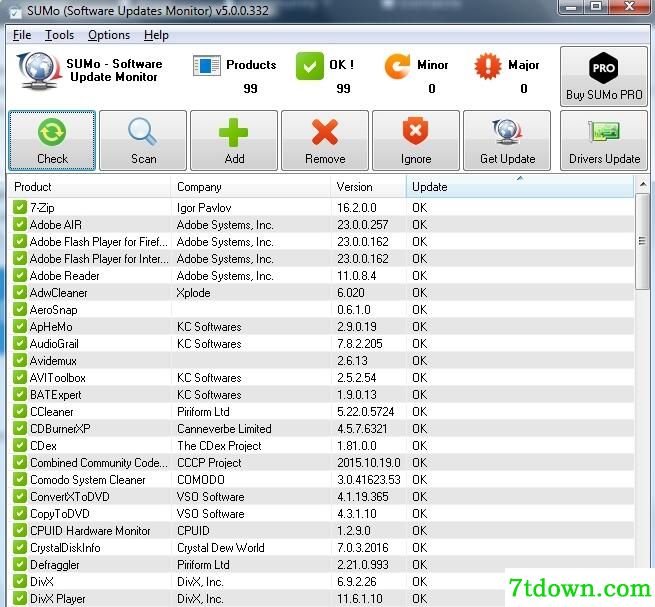
Task: Click the Remove red X button
Action: coord(325,141)
